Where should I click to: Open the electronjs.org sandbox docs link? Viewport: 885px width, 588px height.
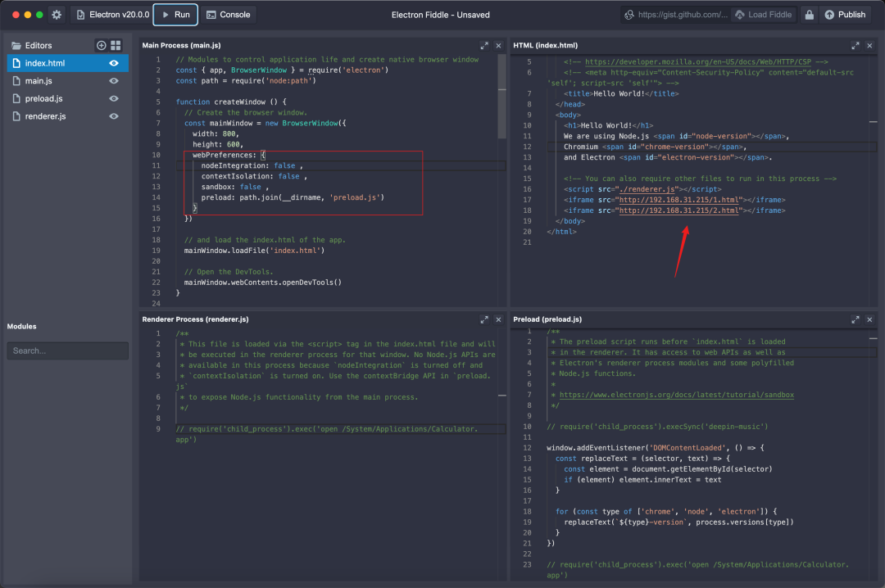[676, 395]
